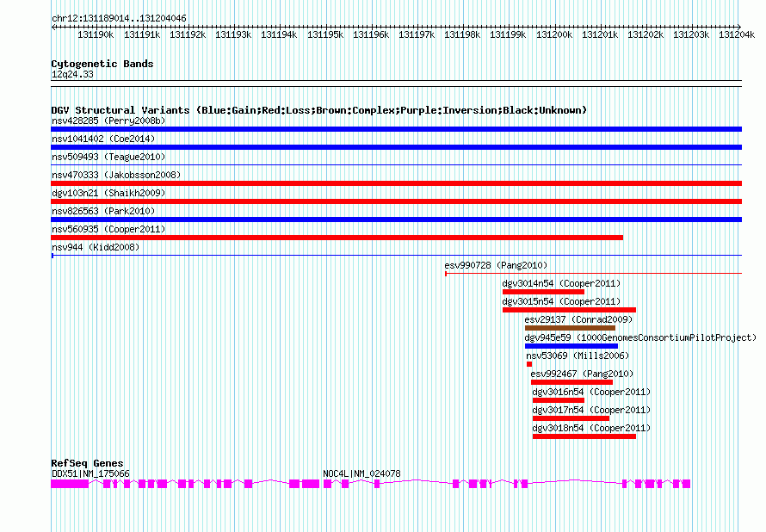Select the blue bar under nsv826563
The width and height of the screenshot is (766, 532).
tap(396, 220)
